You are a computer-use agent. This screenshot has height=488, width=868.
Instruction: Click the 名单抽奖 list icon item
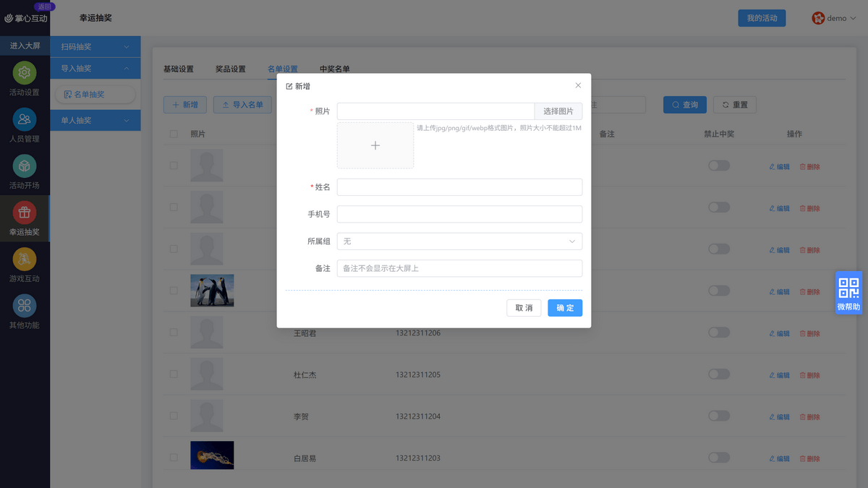point(95,94)
